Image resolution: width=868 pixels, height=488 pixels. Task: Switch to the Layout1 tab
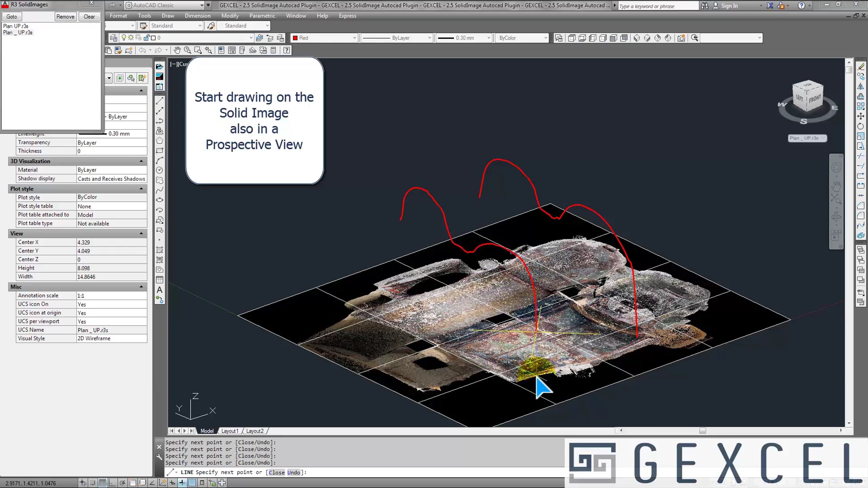point(230,431)
